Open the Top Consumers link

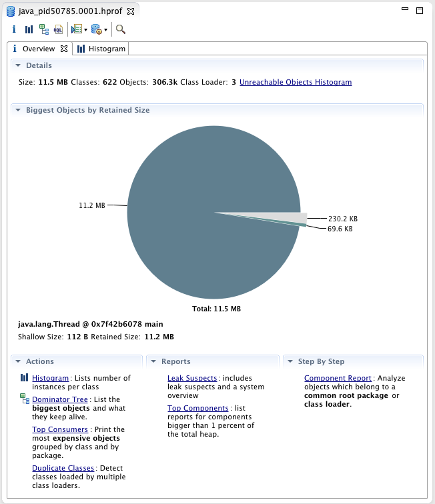60,430
